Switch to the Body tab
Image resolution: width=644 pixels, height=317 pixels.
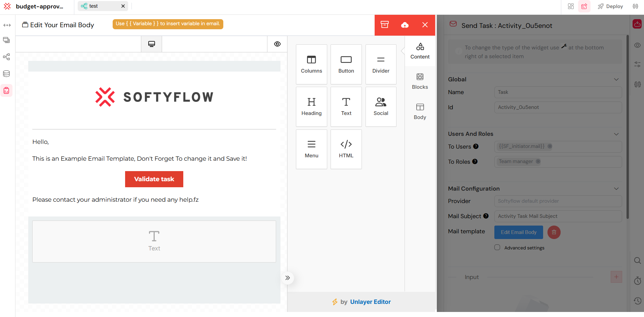point(420,112)
